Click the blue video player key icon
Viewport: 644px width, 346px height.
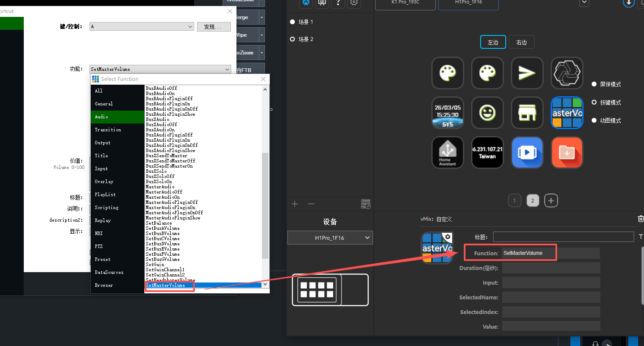click(x=527, y=152)
